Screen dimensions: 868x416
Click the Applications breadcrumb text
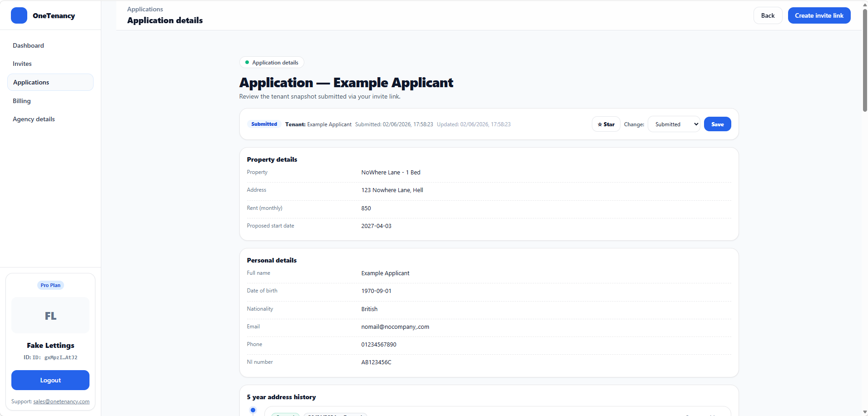click(x=145, y=9)
